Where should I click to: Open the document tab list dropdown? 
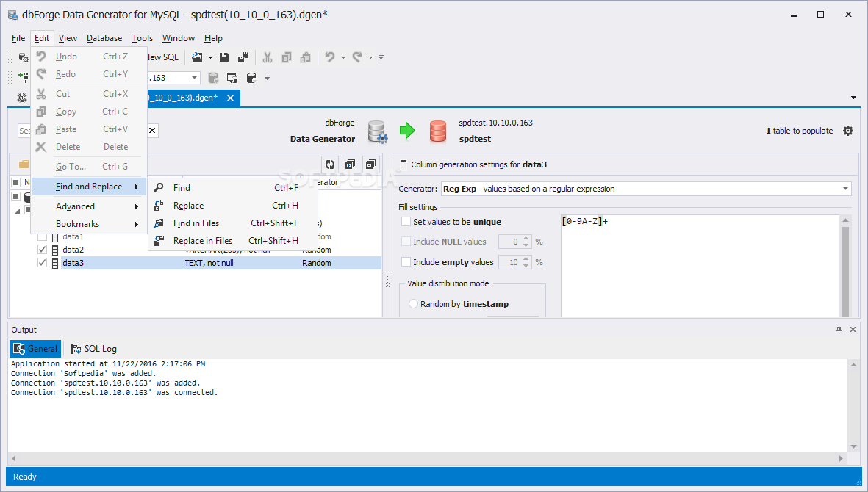coord(853,98)
